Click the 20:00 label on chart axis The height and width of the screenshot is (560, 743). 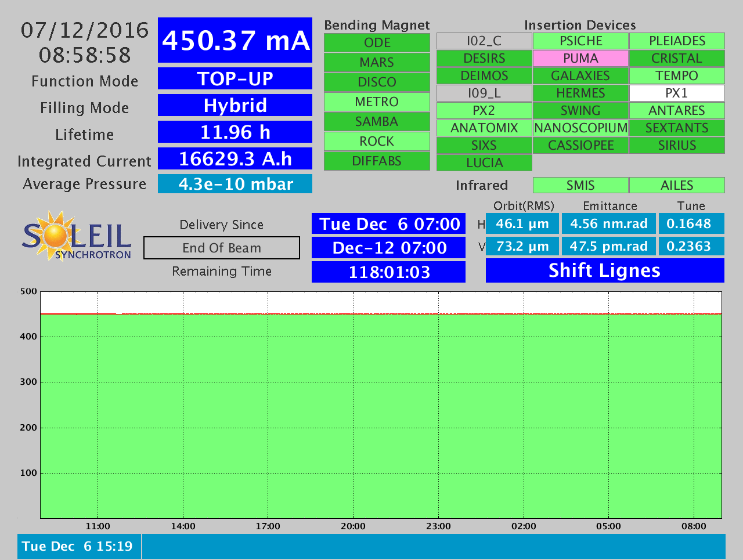tap(353, 526)
